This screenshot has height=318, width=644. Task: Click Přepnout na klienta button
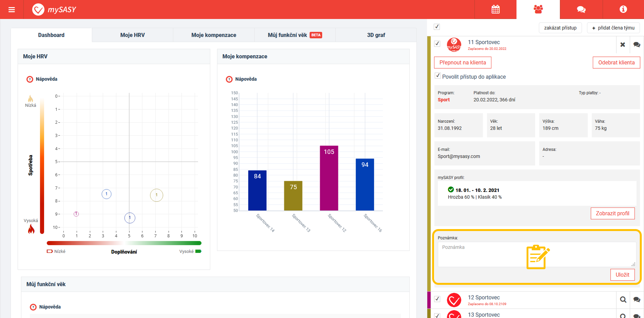[463, 63]
